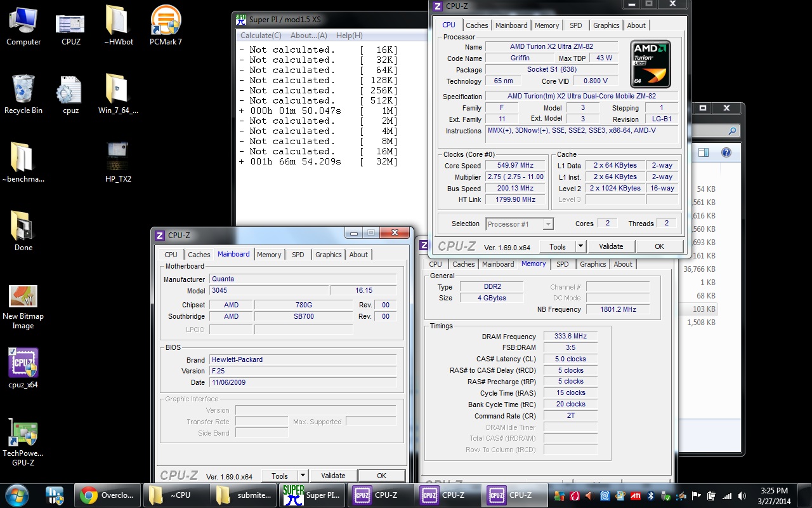Click Tools button in Mainboard CPU-Z window
The width and height of the screenshot is (812, 508).
pos(280,476)
